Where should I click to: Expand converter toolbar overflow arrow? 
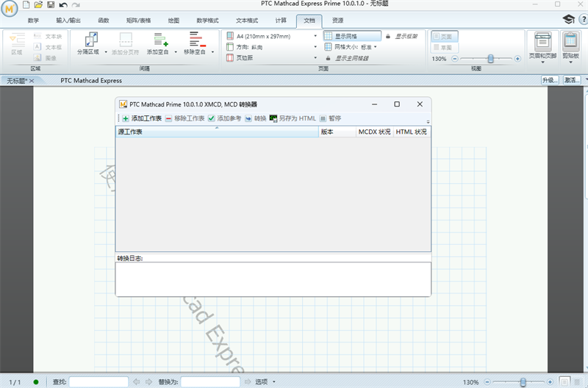(x=428, y=121)
